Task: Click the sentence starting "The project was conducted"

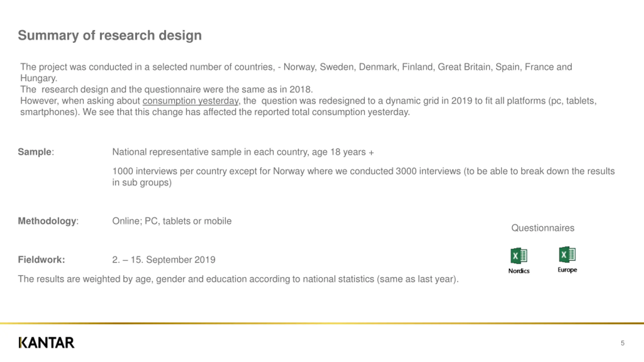Action: point(296,67)
